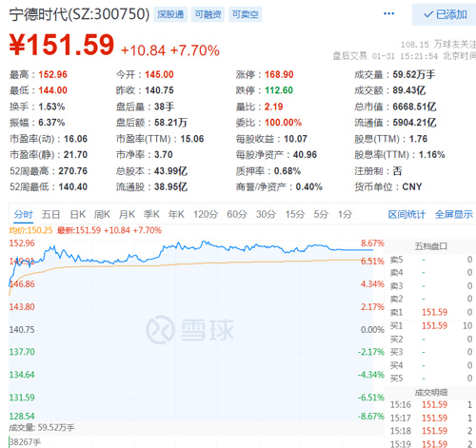Viewport: 476px width, 448px height.
Task: Click the 总市值 6668.51亿 value
Action: tap(414, 107)
